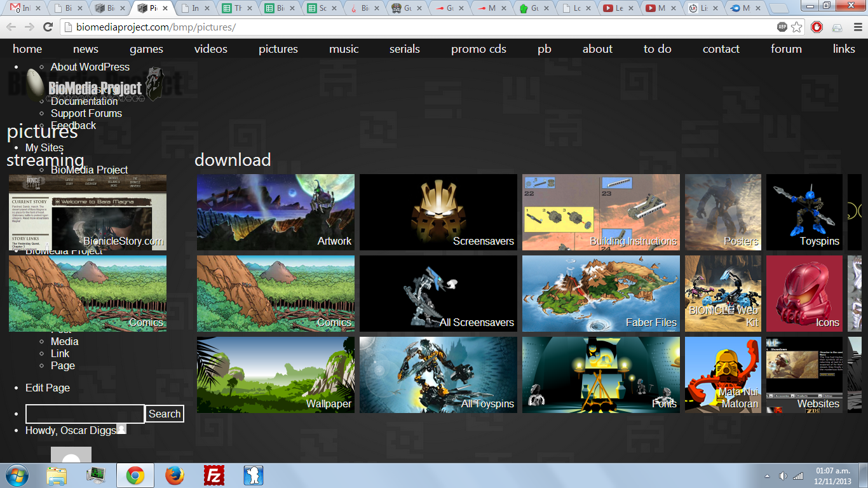Click the red blocker icon in the toolbar
Image resolution: width=868 pixels, height=488 pixels.
tap(817, 28)
